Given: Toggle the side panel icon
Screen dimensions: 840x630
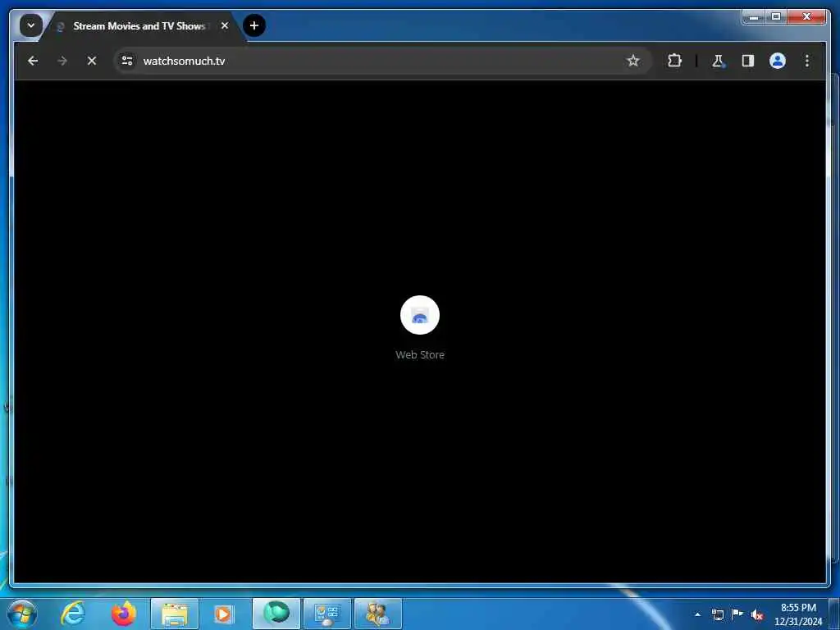Looking at the screenshot, I should tap(748, 61).
